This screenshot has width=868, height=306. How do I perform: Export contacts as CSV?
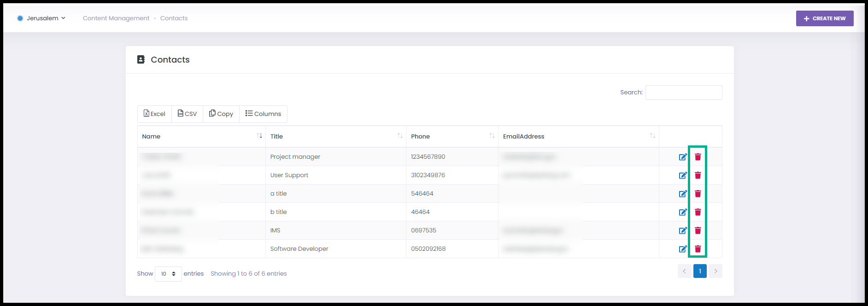tap(187, 114)
